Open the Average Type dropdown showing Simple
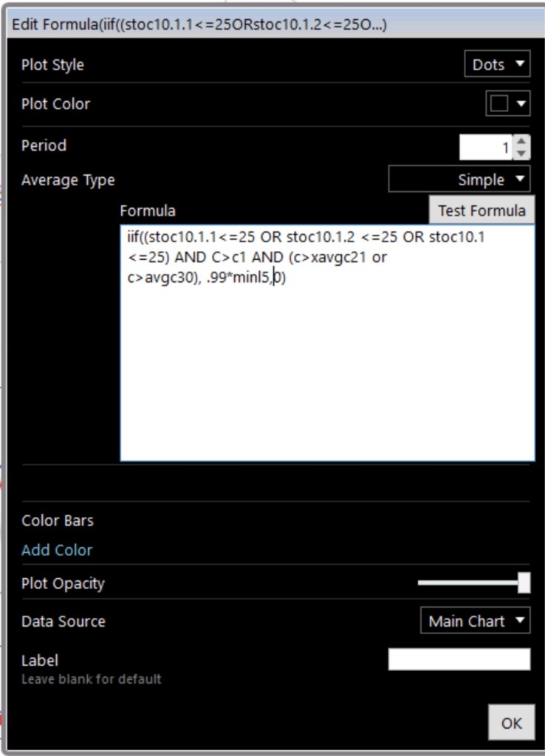Image resolution: width=545 pixels, height=756 pixels. point(459,179)
